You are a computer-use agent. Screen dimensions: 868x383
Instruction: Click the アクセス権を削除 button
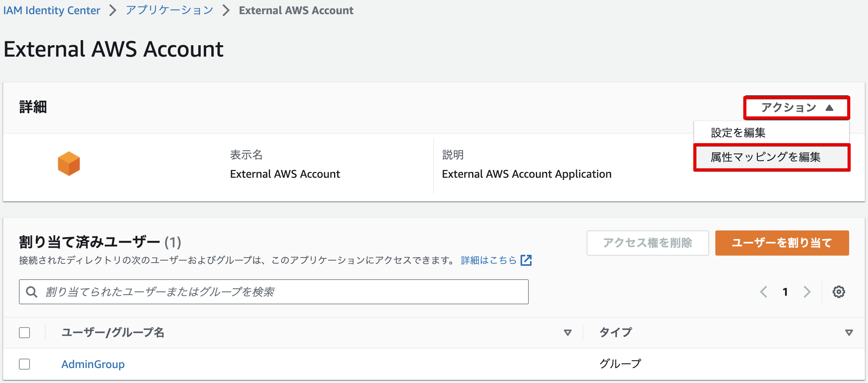pyautogui.click(x=647, y=243)
